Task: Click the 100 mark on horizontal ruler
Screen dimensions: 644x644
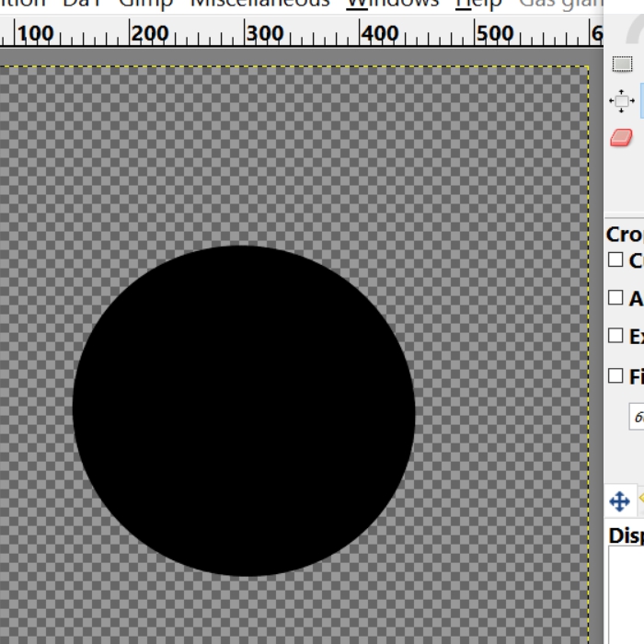Action: [35, 34]
